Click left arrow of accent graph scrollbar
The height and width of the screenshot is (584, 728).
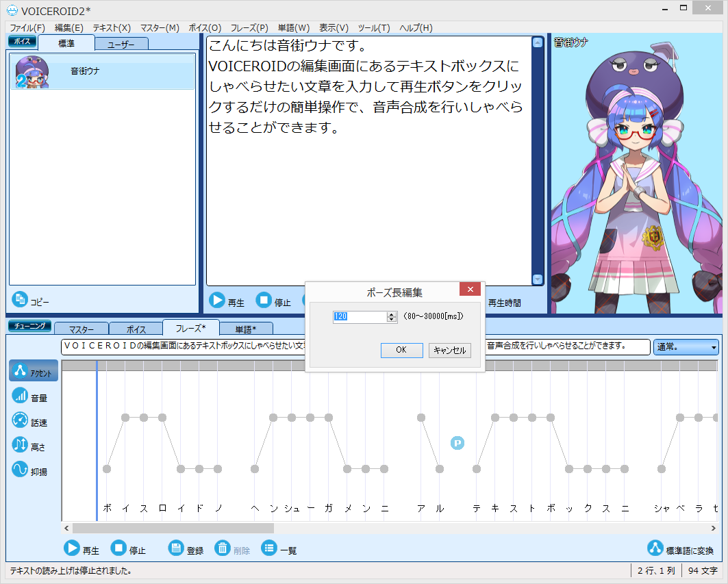click(67, 529)
